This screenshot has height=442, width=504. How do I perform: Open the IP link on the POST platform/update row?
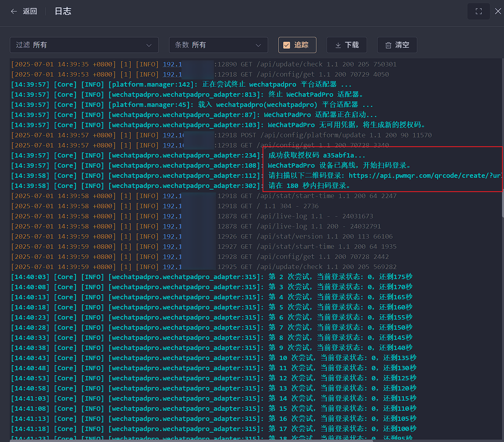pyautogui.click(x=173, y=135)
